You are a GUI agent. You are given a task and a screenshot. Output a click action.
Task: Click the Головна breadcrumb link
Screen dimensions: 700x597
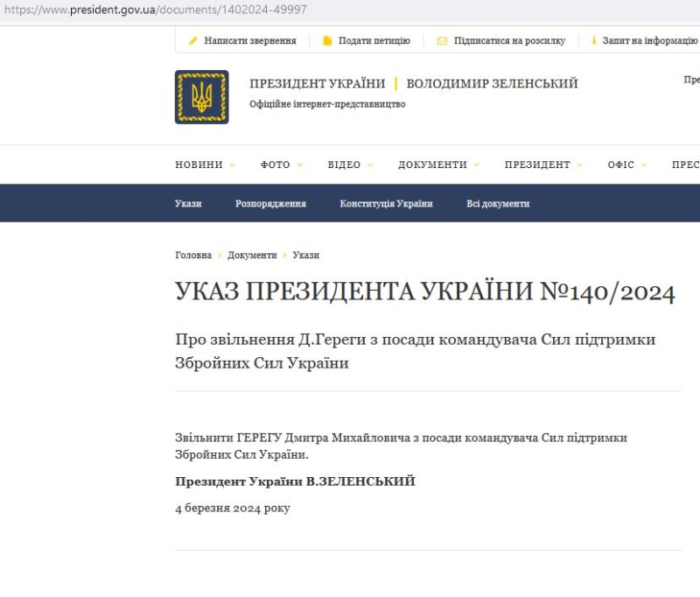tap(193, 256)
